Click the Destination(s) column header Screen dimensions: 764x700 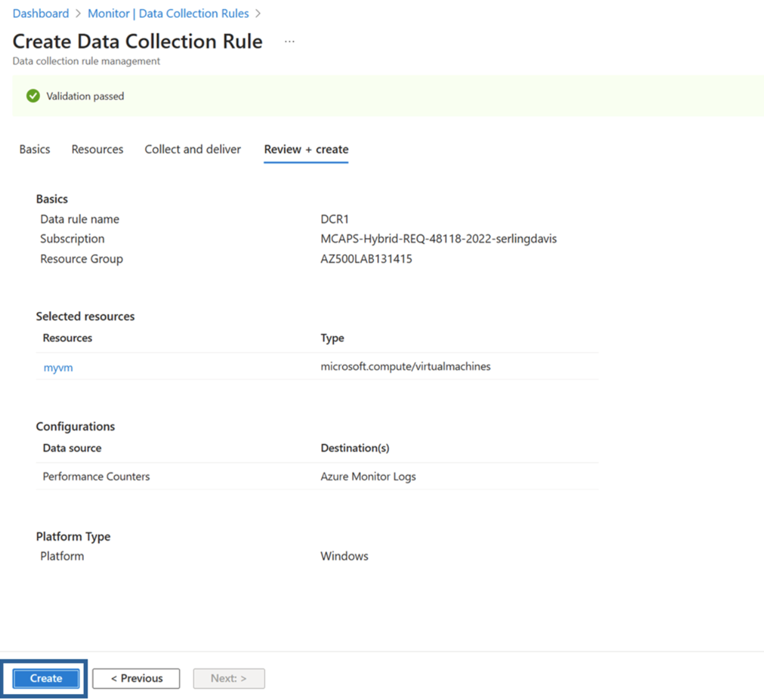(x=354, y=448)
